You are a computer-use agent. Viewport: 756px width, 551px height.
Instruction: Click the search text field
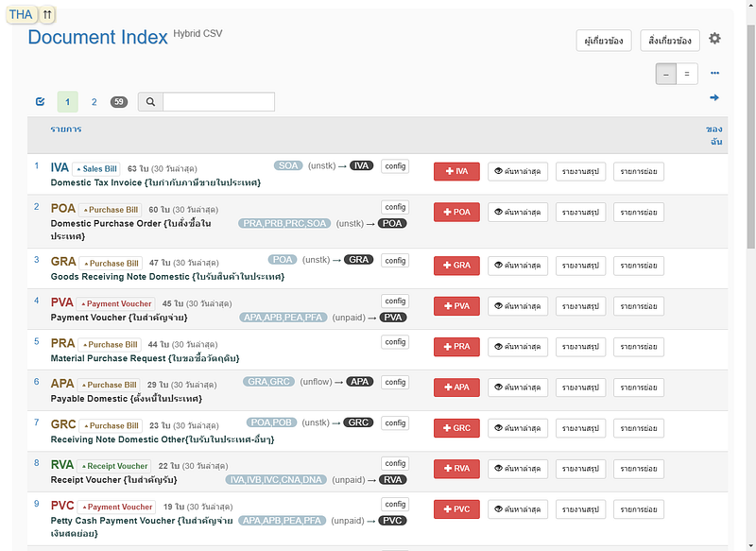click(218, 102)
